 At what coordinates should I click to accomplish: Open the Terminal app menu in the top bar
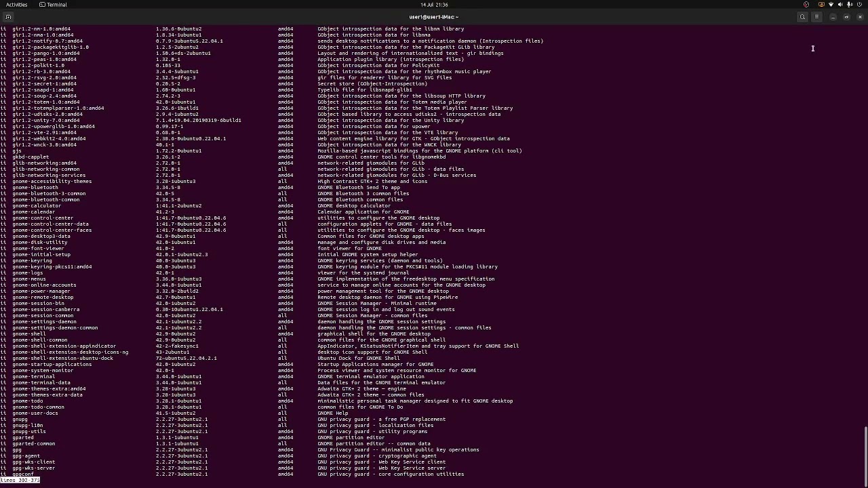[x=53, y=5]
